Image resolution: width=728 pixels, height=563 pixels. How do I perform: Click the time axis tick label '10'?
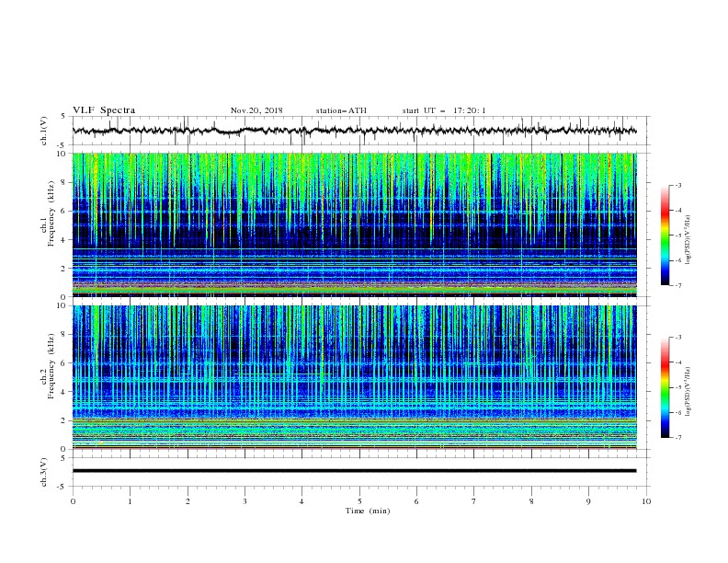(646, 501)
